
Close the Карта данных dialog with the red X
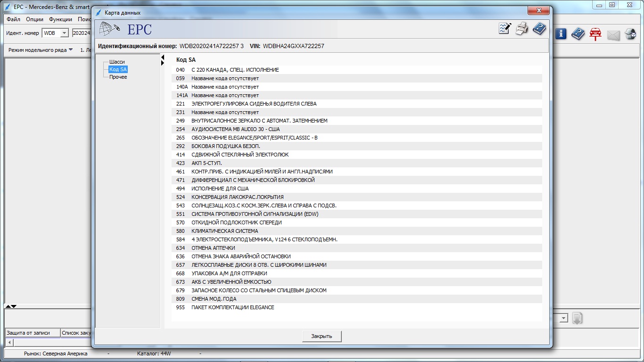pos(538,10)
